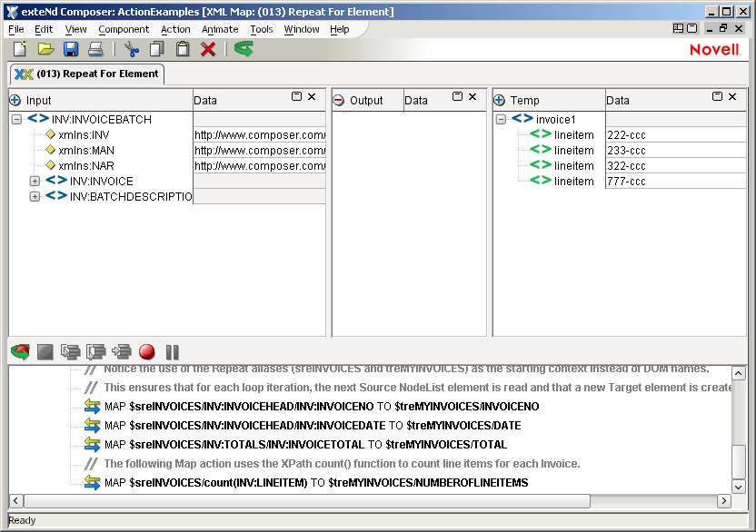Open a file using the yellow folder icon
The image size is (756, 532).
(x=45, y=49)
